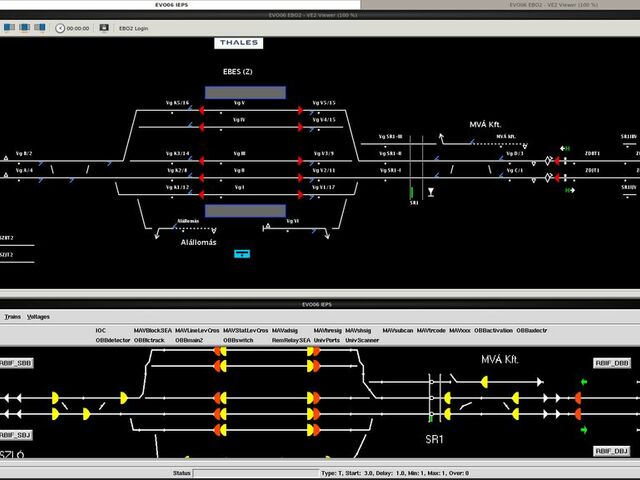Click the RBIF_DBB button
Viewport: 640px width, 480px height.
coord(613,362)
